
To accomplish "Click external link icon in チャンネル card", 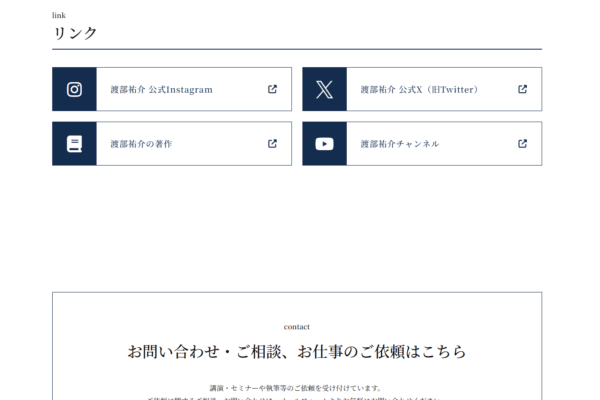I will (522, 144).
